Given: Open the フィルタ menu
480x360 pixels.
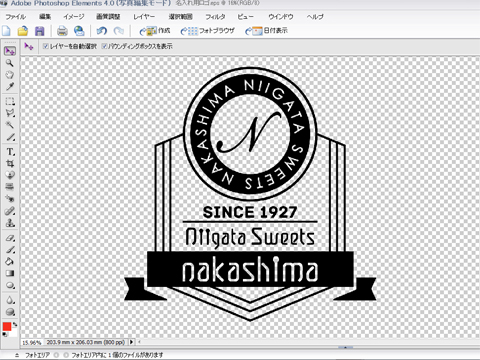Looking at the screenshot, I should point(215,17).
